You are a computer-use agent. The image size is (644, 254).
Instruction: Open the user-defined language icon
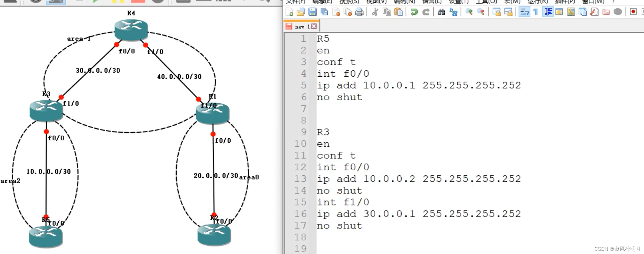(x=559, y=12)
